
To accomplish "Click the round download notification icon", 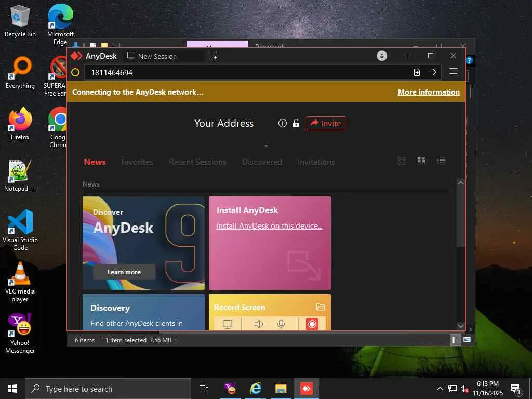I will (x=382, y=56).
